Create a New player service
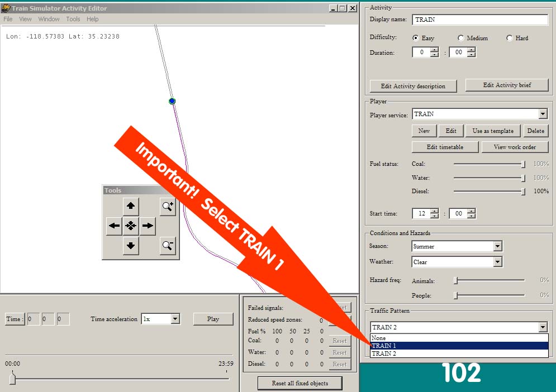 coord(424,131)
